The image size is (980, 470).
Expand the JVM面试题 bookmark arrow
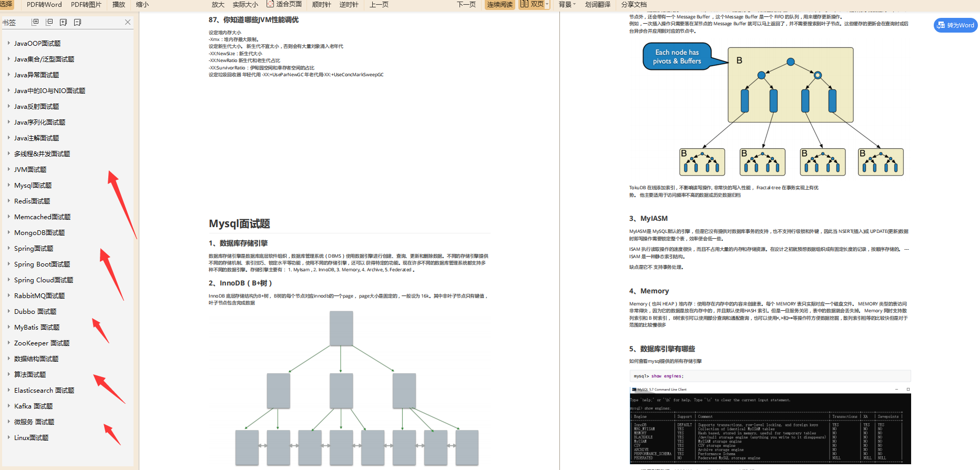9,169
